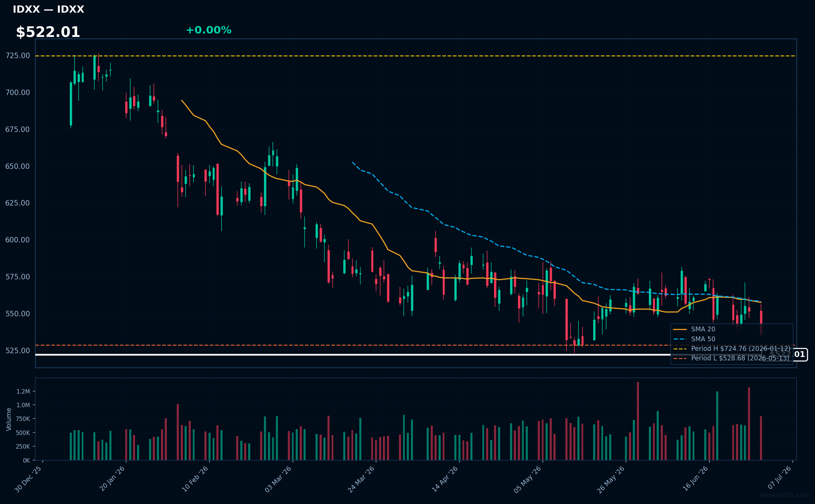
Task: Click the 14 Apr '26 date label
Action: tap(445, 479)
